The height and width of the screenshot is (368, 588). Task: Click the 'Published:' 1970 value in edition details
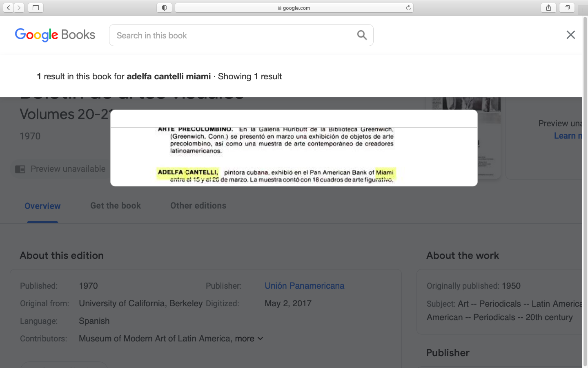(88, 286)
